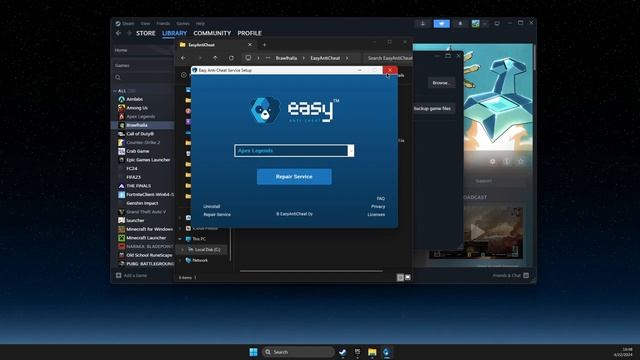Click the Brawlhalla favorite star icon

pos(520,161)
